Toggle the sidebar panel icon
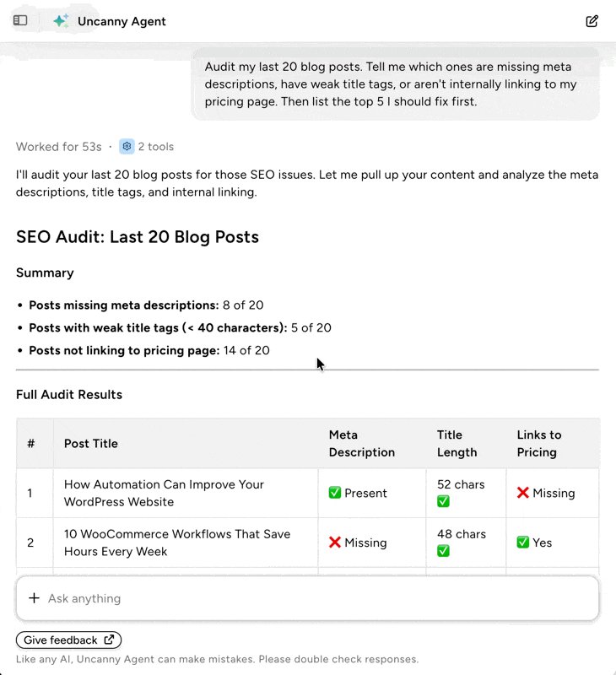The width and height of the screenshot is (616, 675). (x=20, y=20)
